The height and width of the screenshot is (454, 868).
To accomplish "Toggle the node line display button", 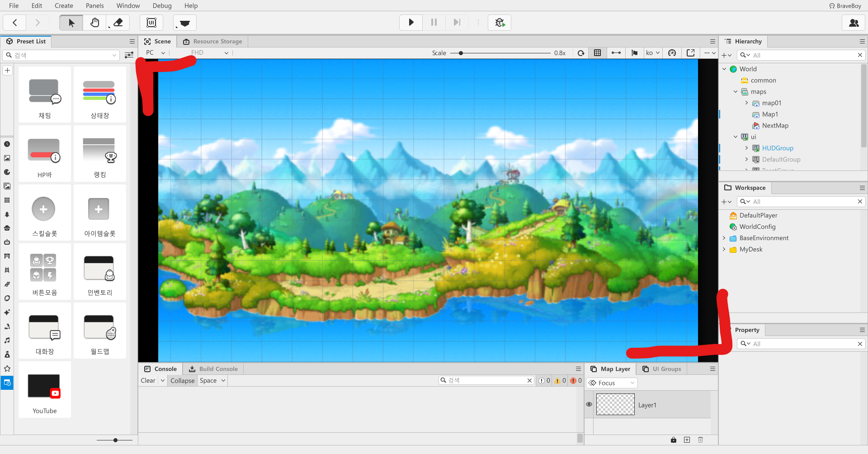I will point(616,53).
